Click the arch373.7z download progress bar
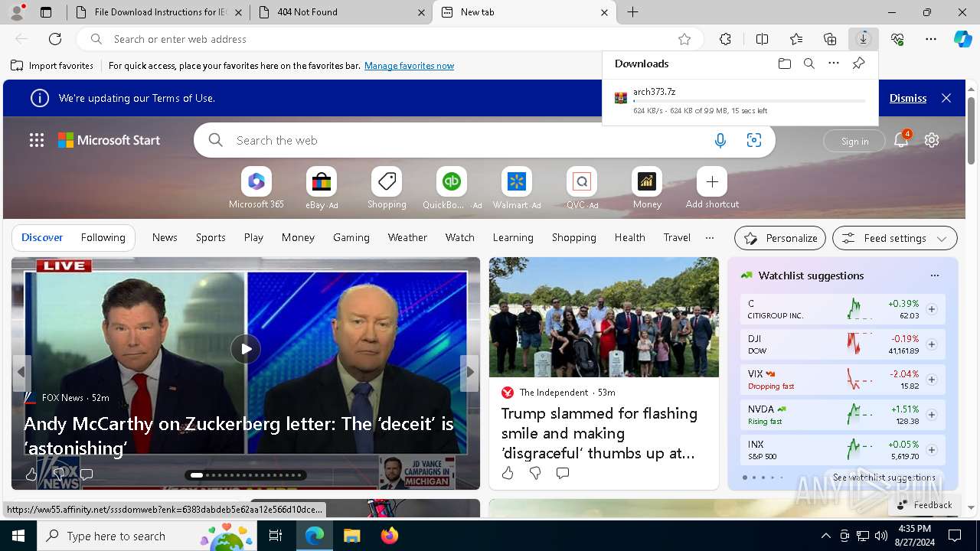Viewport: 980px width, 551px height. (x=750, y=101)
